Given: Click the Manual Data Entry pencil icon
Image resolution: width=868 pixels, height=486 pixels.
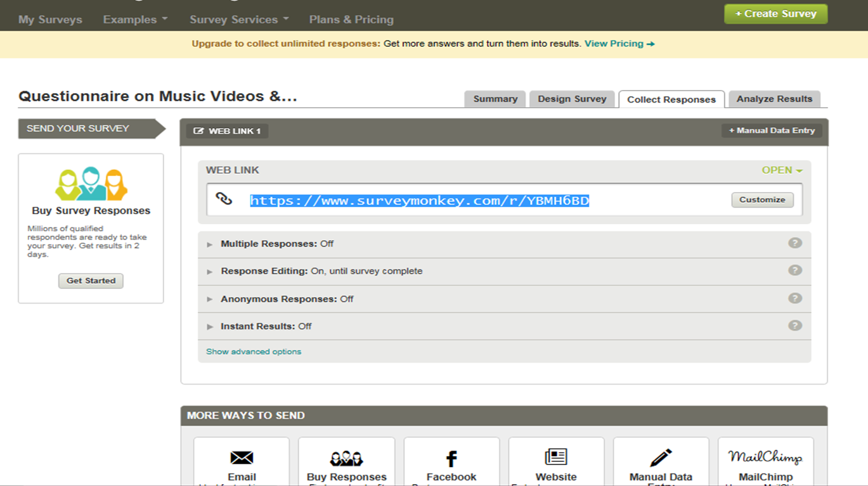Looking at the screenshot, I should tap(661, 457).
